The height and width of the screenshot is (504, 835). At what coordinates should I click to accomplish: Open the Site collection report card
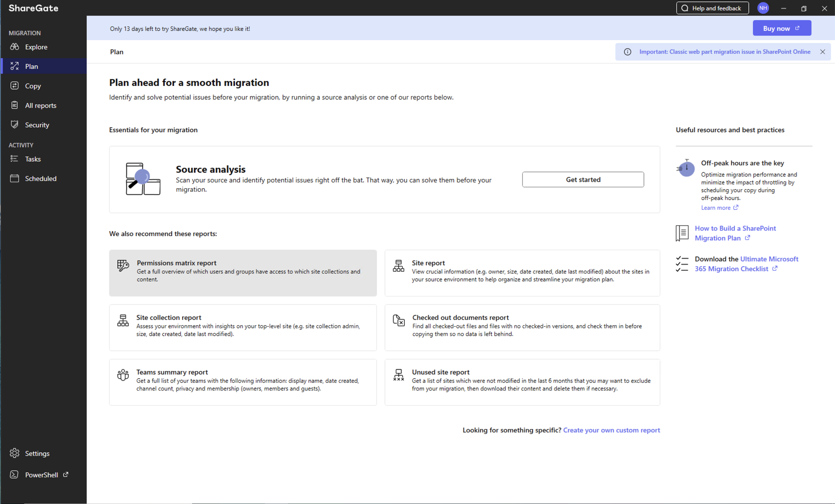(x=243, y=328)
